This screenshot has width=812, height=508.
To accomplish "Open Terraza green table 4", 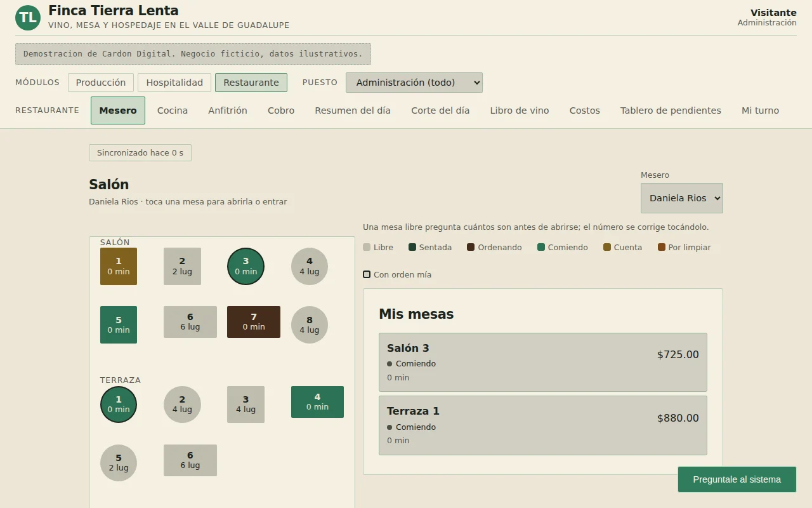I will click(x=317, y=402).
